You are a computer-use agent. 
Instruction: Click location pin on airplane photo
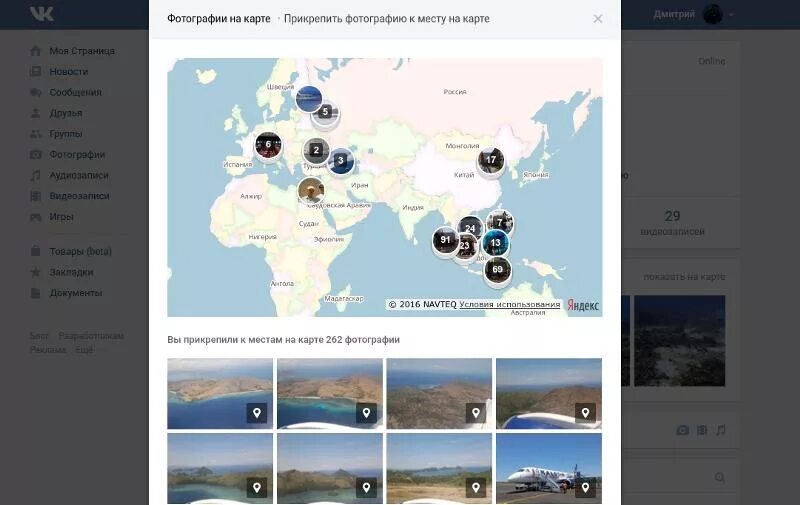pyautogui.click(x=585, y=487)
